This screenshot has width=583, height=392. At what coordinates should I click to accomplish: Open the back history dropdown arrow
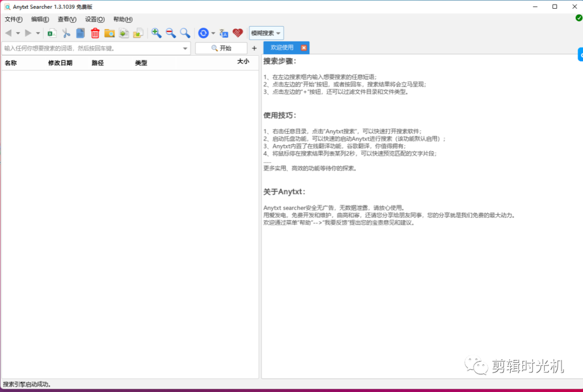pos(18,33)
